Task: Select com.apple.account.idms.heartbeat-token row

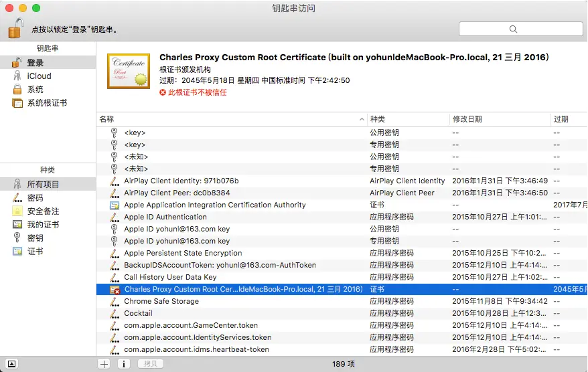Action: (342, 349)
